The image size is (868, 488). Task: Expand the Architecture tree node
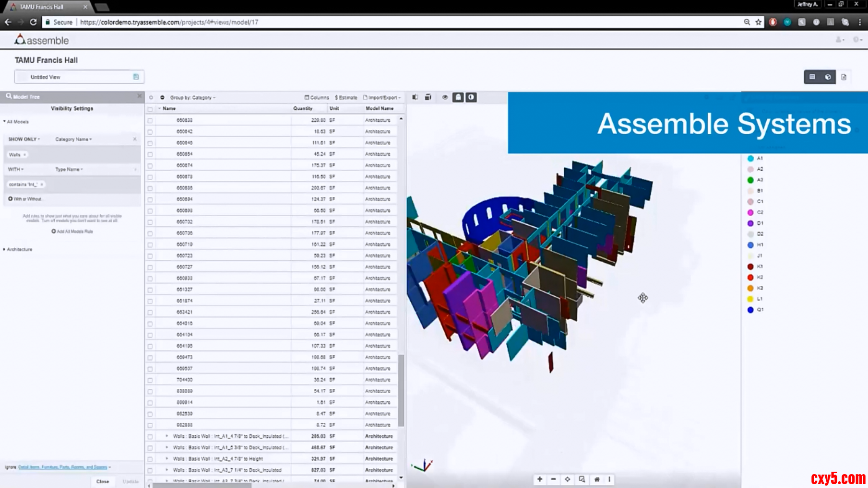pyautogui.click(x=5, y=249)
